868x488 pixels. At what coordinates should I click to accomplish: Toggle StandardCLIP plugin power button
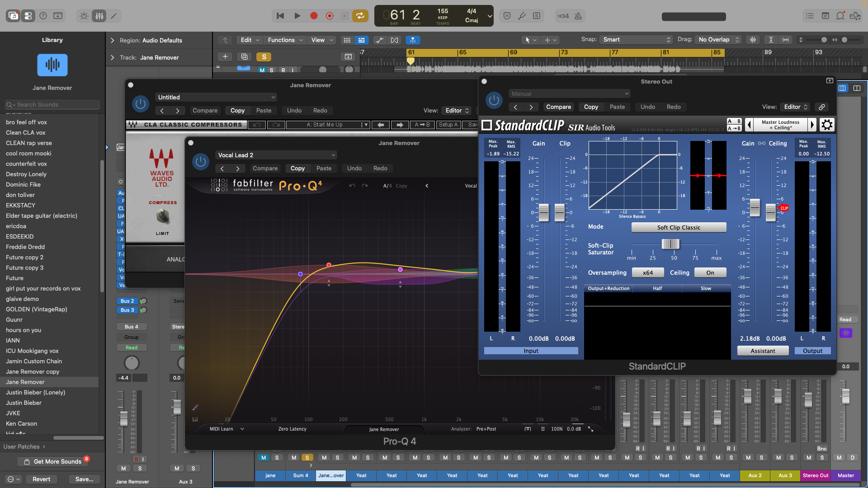[494, 100]
